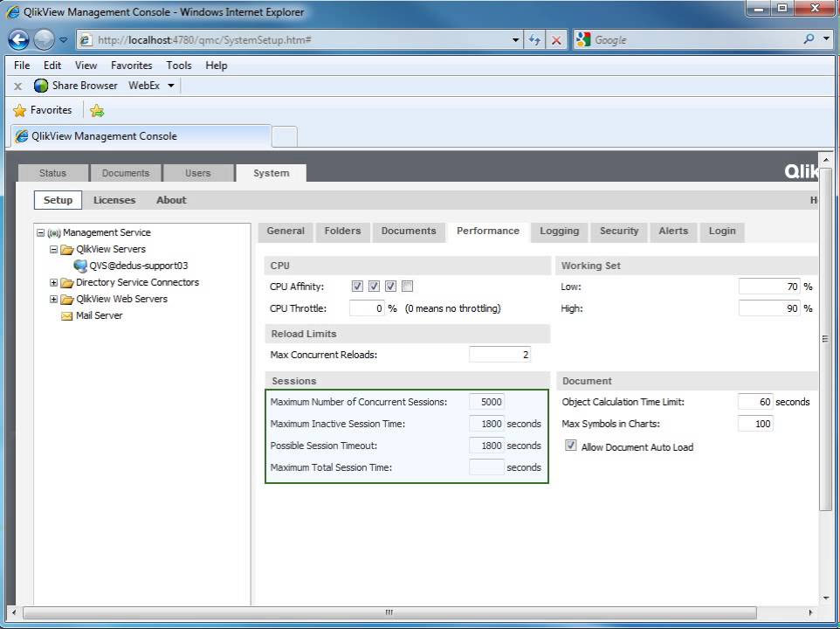This screenshot has height=629, width=840.
Task: Click the Directory Service Connectors folder icon
Action: point(67,283)
